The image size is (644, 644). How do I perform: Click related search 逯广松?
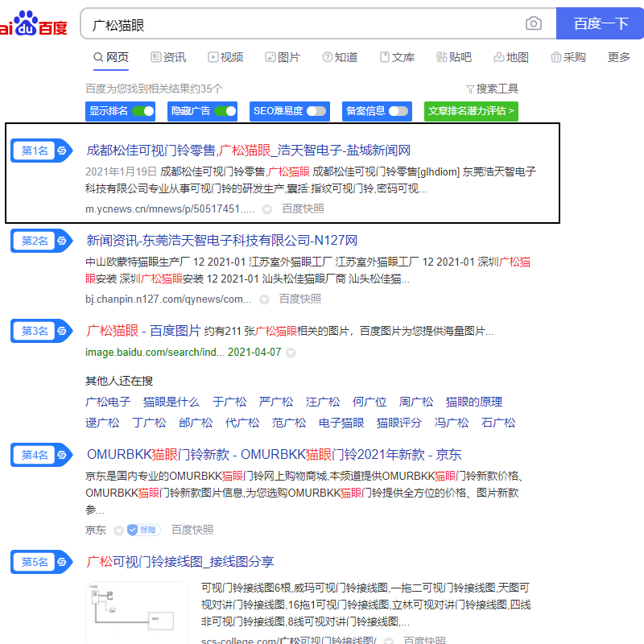pos(102,423)
